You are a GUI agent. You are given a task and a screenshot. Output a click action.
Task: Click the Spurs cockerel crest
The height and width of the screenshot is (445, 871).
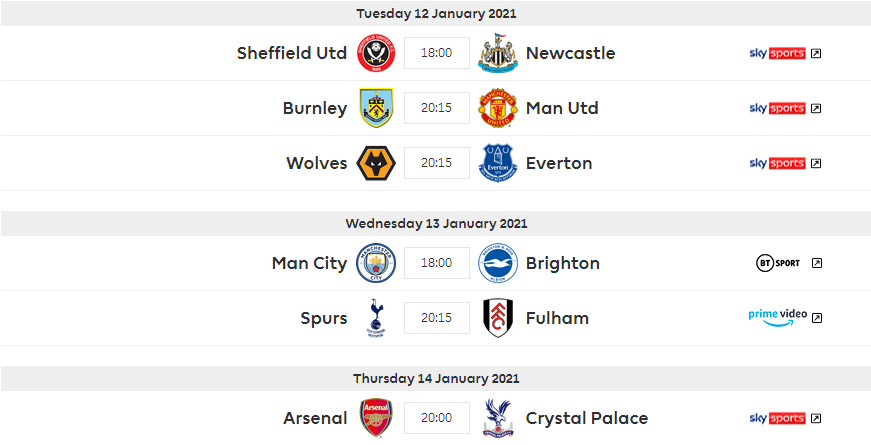pos(376,318)
